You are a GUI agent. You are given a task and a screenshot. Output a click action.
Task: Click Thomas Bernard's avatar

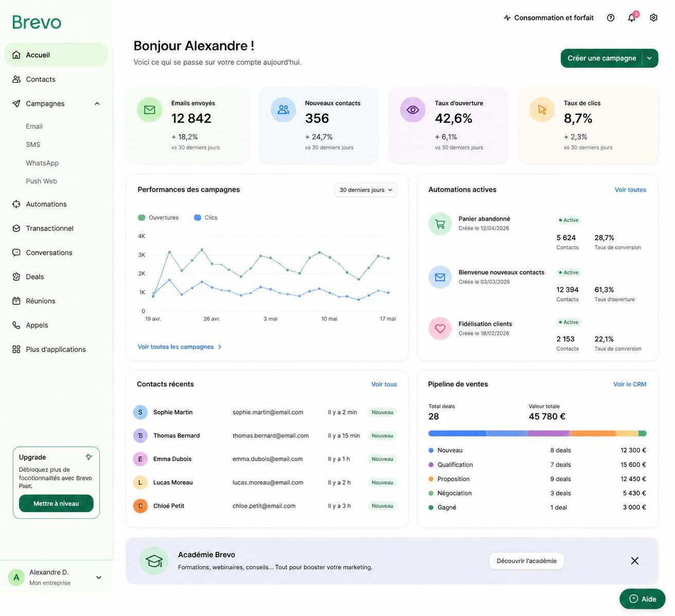point(140,436)
